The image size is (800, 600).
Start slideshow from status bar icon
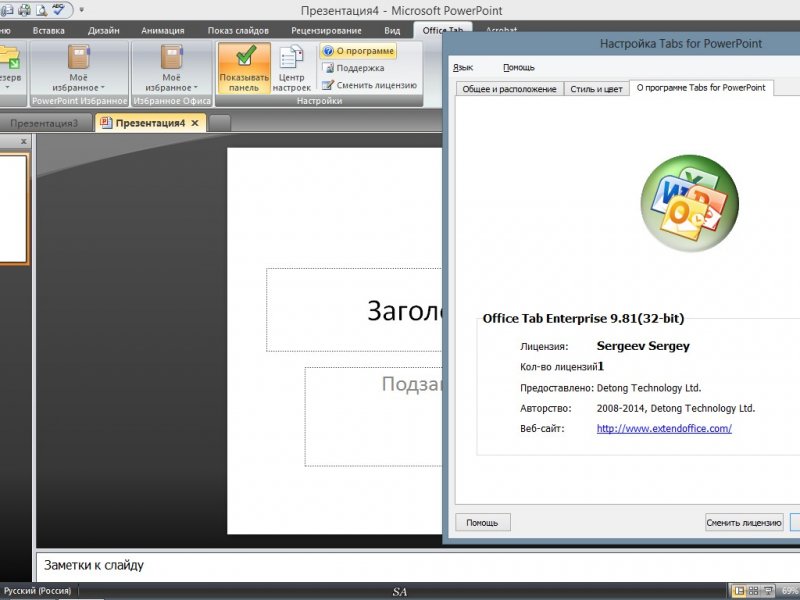767,591
